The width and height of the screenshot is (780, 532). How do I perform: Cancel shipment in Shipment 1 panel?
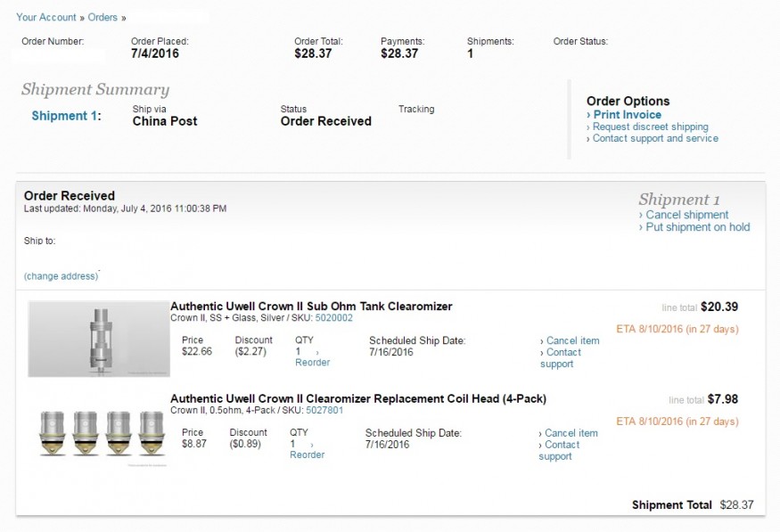tap(686, 215)
